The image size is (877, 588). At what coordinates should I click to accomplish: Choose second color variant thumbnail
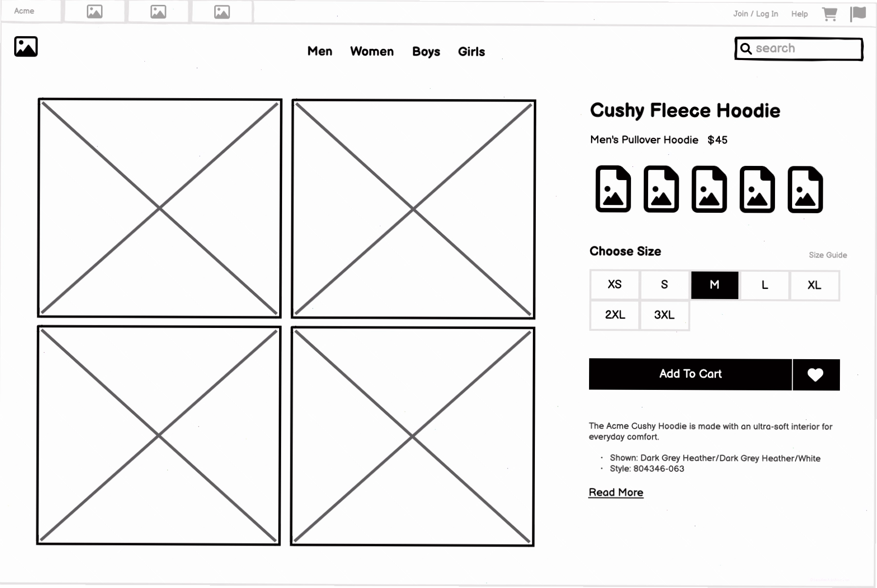661,189
